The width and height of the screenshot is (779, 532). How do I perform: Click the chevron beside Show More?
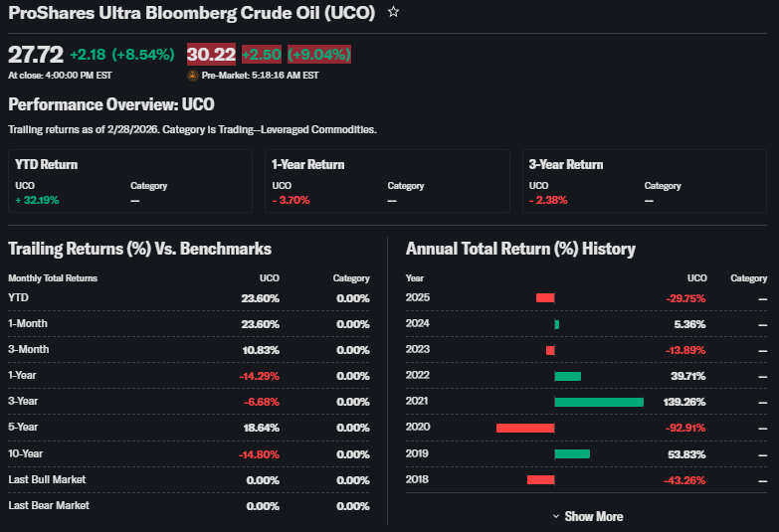(x=555, y=516)
